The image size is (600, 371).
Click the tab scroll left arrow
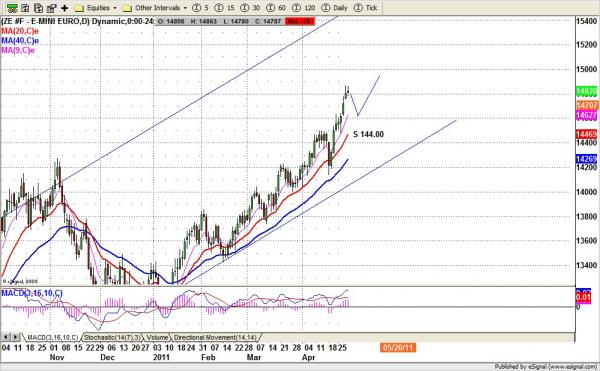pos(6,337)
